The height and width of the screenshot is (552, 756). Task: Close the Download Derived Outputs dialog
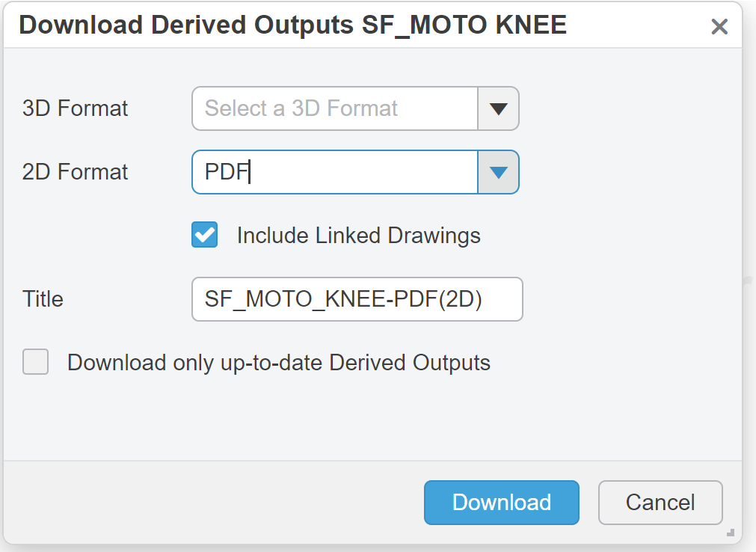click(x=719, y=26)
